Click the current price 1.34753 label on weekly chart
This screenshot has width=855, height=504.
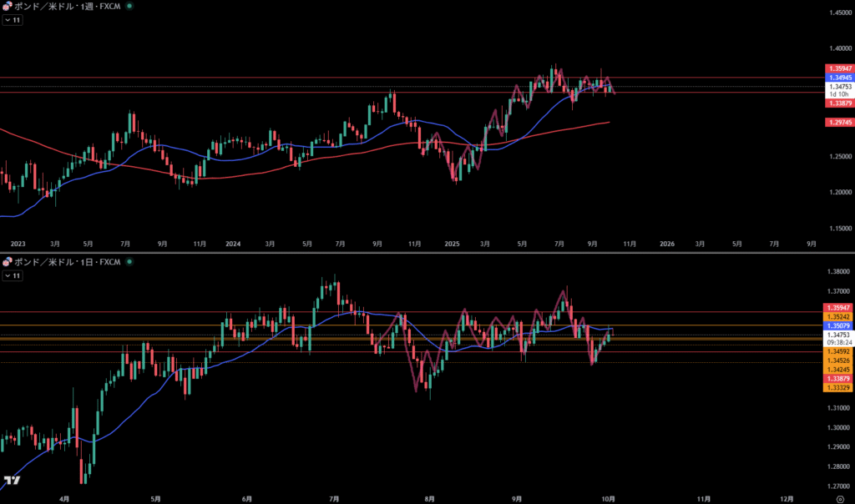point(839,86)
